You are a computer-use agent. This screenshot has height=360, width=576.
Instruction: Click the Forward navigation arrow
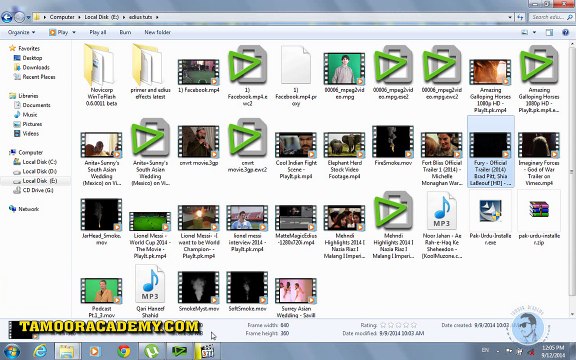[x=19, y=17]
